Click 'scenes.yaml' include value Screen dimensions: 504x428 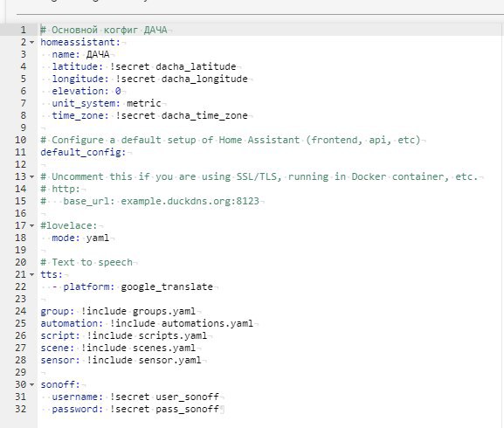click(164, 348)
